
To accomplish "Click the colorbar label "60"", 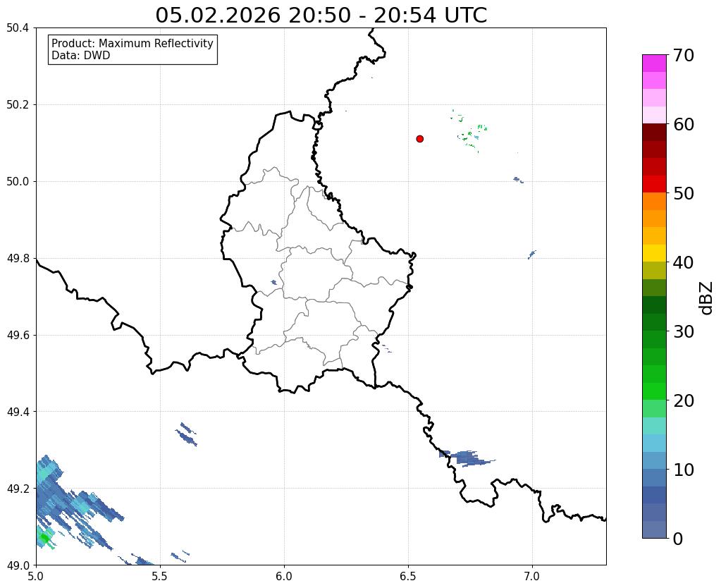I will [x=684, y=124].
